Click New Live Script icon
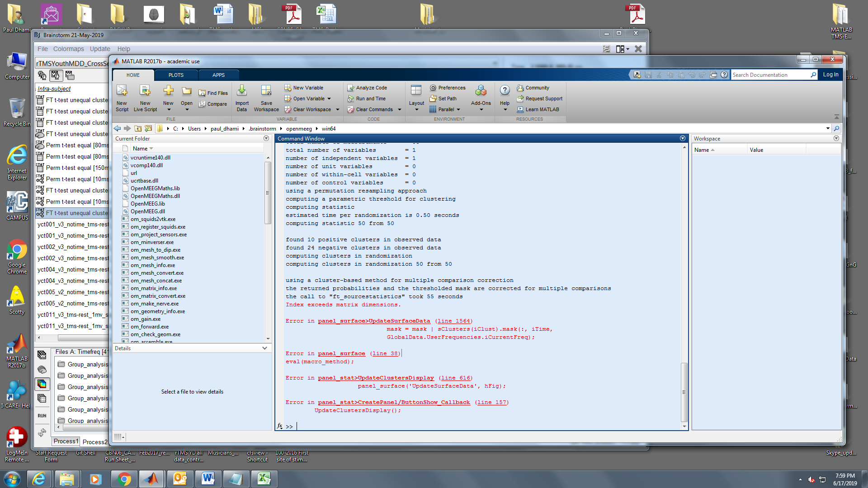This screenshot has height=488, width=868. [x=145, y=91]
